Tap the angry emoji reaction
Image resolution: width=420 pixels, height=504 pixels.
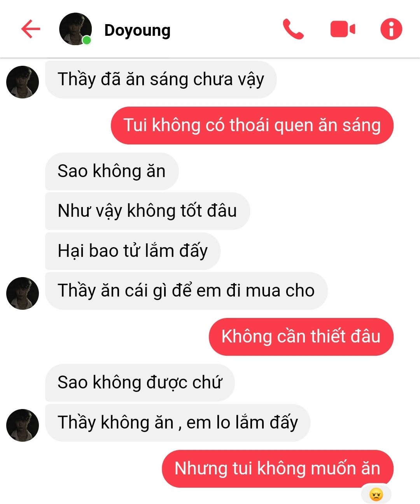tap(376, 495)
